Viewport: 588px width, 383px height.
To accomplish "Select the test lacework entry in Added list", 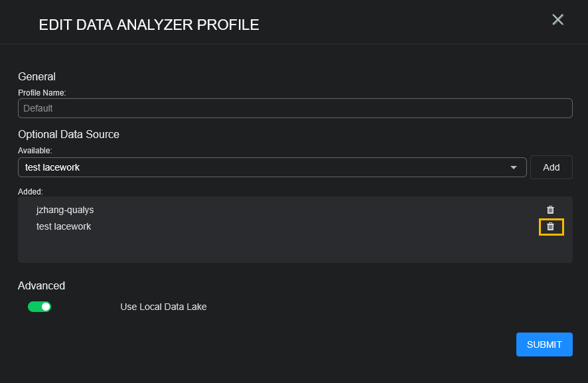I will click(x=64, y=226).
